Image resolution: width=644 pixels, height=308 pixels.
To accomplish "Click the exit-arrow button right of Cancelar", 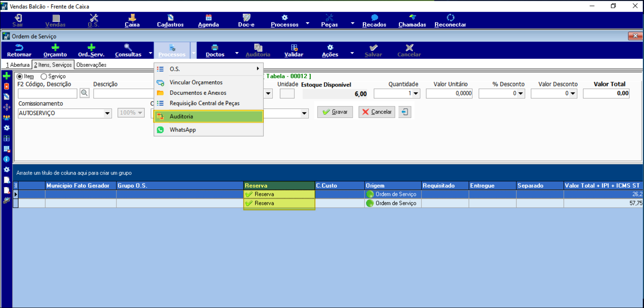I will (x=405, y=112).
